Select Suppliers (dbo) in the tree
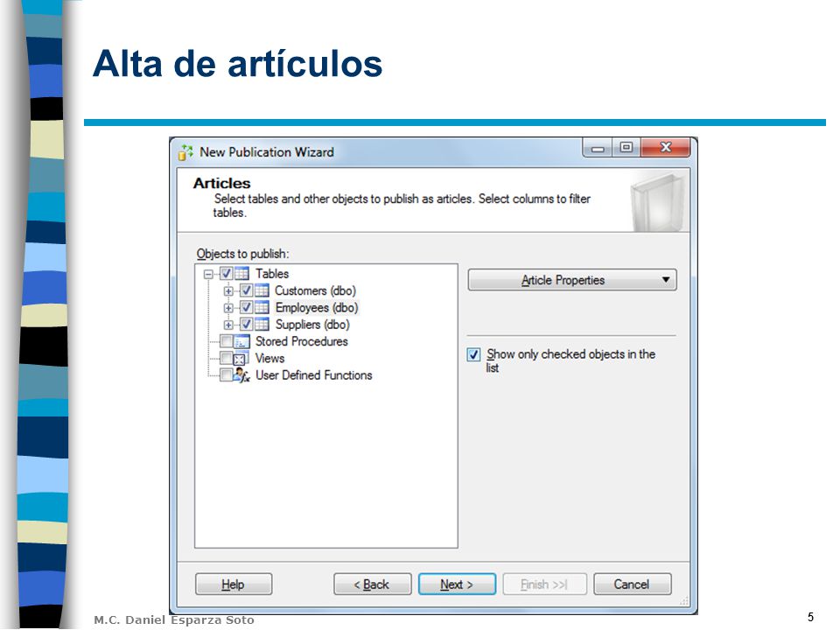840x630 pixels. pyautogui.click(x=312, y=325)
